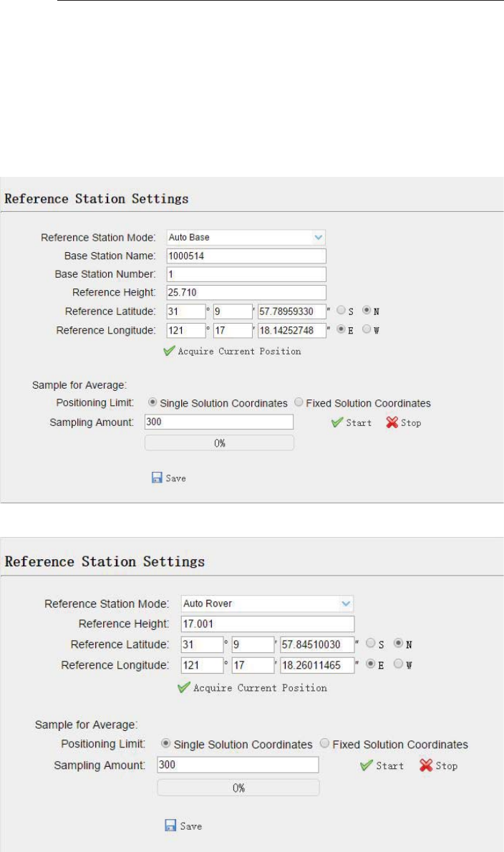Select Fixed Solution Coordinates in Auto Base panel
Viewport: 504px width, 852px height.
299,402
